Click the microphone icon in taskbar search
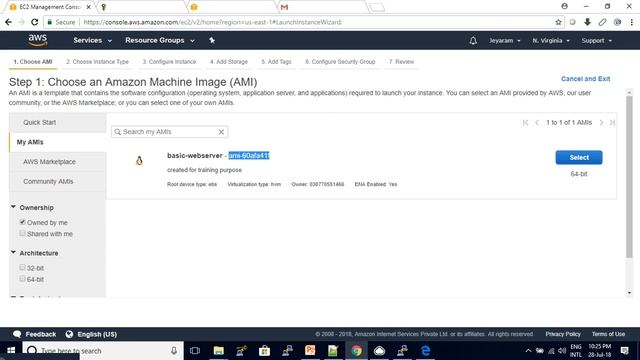This screenshot has width=640, height=360. (174, 351)
